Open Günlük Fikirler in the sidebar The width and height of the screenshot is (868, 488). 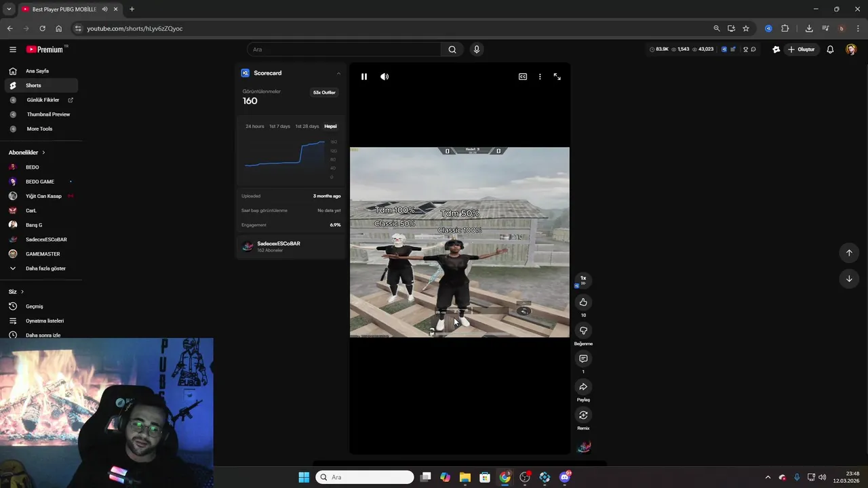point(42,100)
